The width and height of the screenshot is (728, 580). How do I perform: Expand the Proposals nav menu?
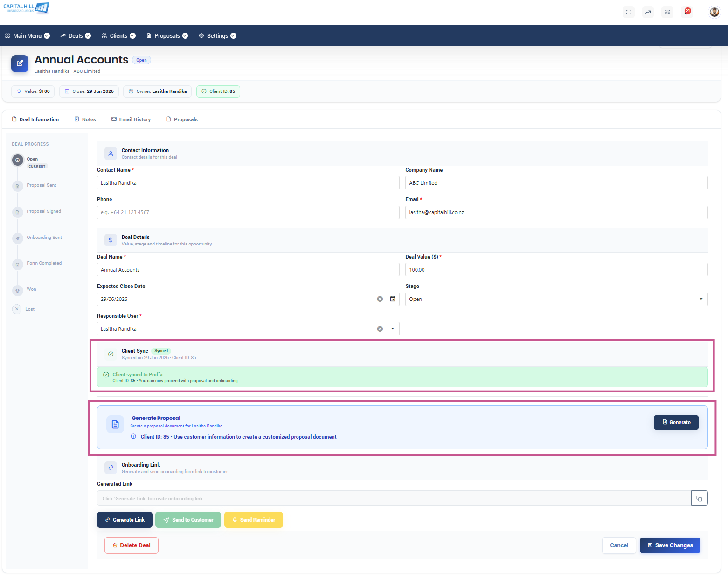pos(167,36)
